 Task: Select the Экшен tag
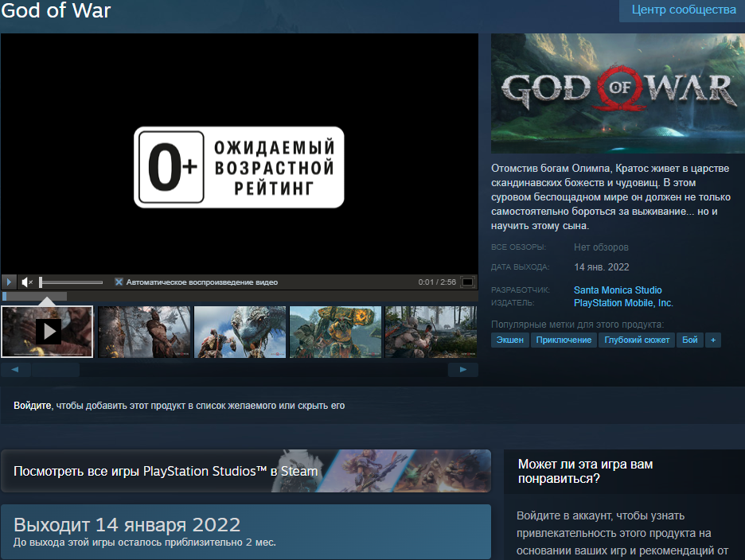(x=510, y=340)
